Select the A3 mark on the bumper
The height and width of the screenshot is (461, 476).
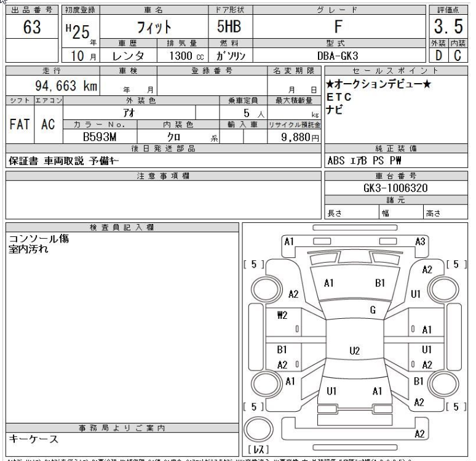(x=421, y=242)
